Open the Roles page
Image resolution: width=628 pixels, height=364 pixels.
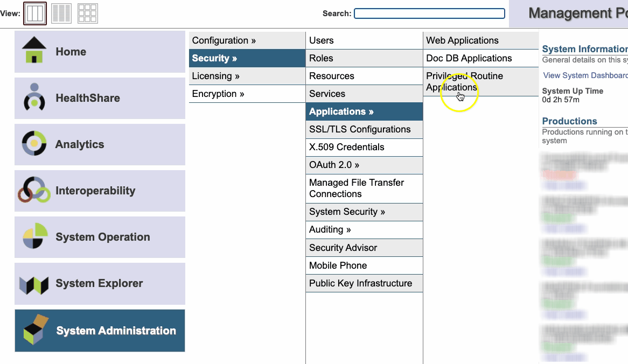(365, 58)
